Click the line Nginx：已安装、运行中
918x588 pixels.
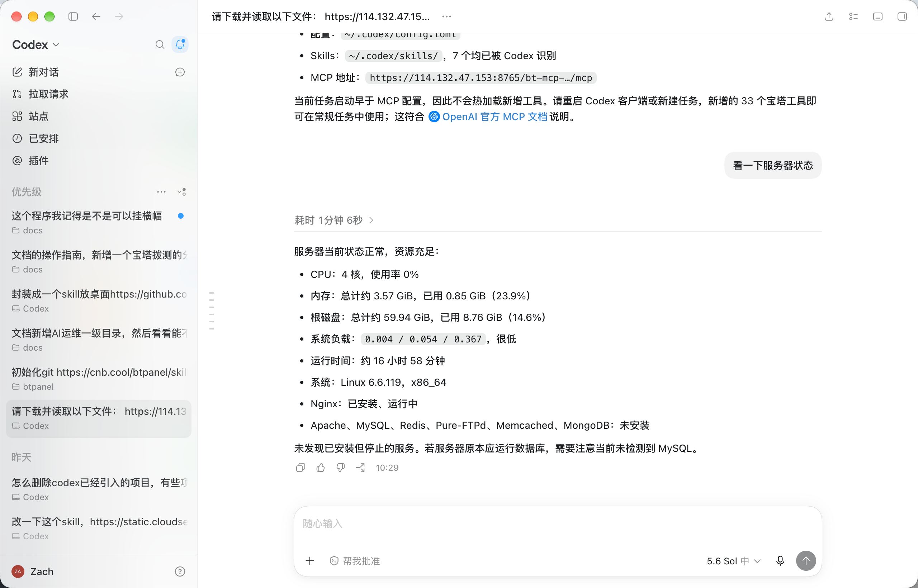tap(364, 404)
